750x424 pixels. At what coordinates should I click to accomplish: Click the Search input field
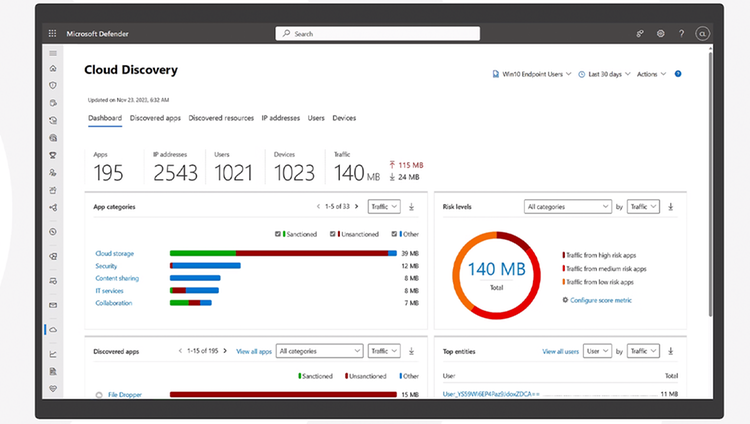pyautogui.click(x=377, y=33)
